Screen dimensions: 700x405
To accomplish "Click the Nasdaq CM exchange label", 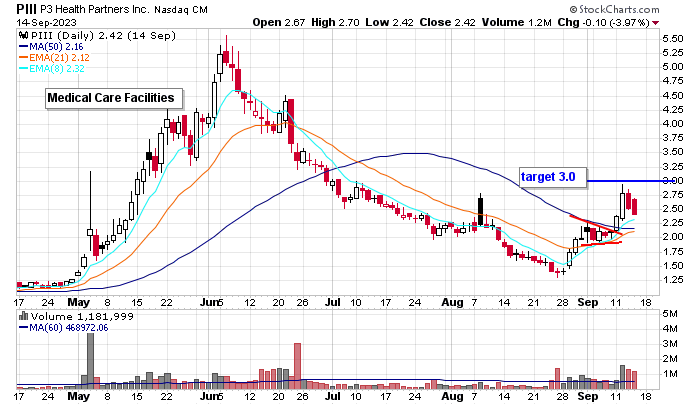I will (x=181, y=9).
